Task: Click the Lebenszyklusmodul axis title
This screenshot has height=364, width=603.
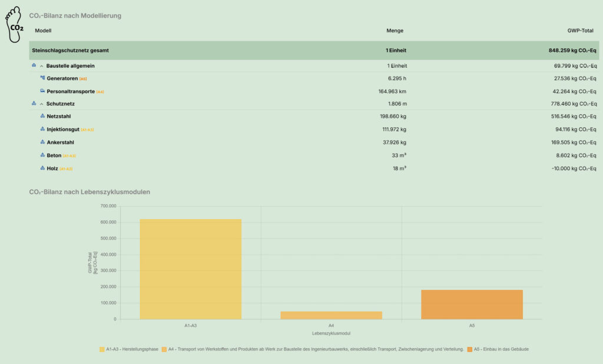Action: pos(331,333)
